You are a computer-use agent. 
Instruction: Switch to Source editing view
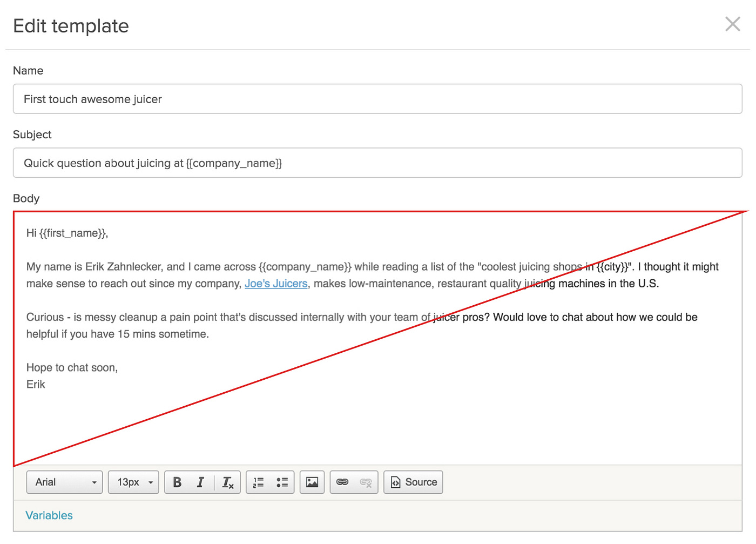[413, 482]
